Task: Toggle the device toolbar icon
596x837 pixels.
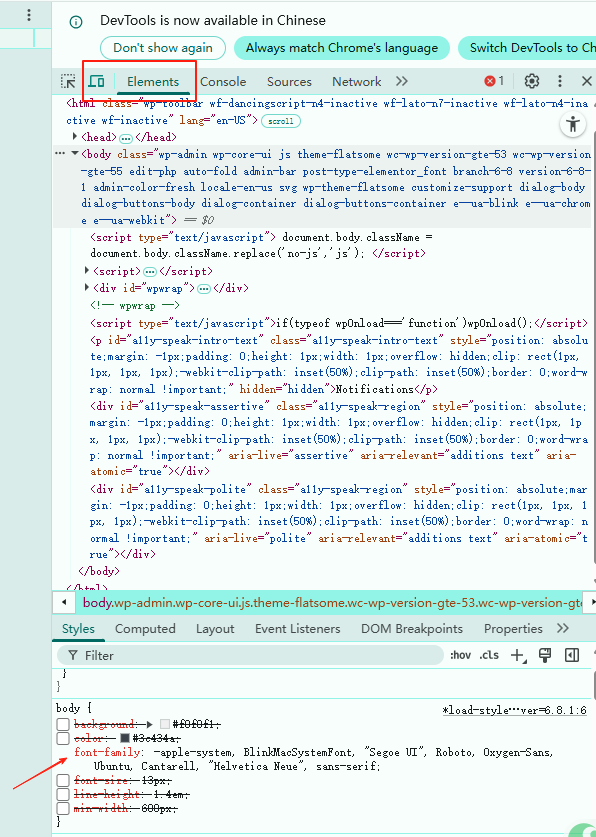Action: tap(97, 81)
